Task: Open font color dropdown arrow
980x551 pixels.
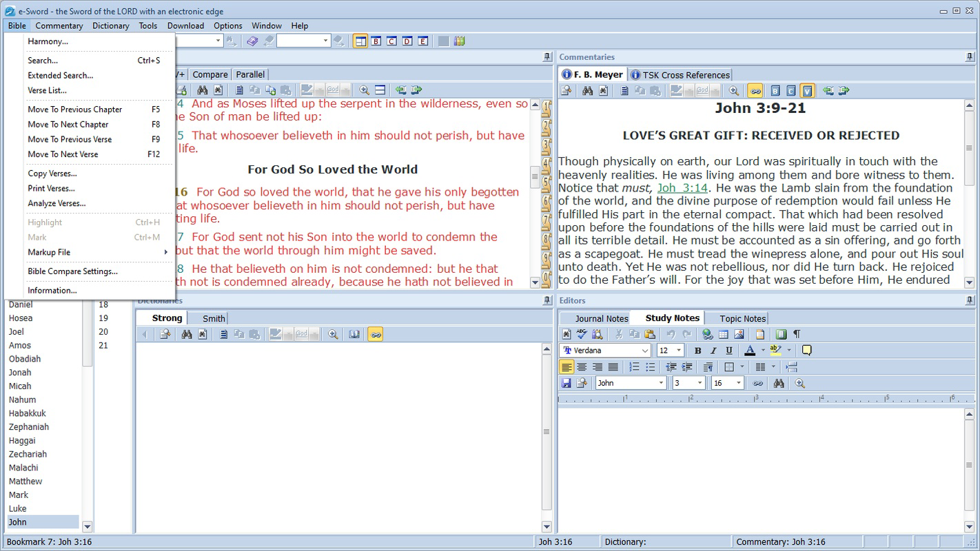Action: [762, 351]
